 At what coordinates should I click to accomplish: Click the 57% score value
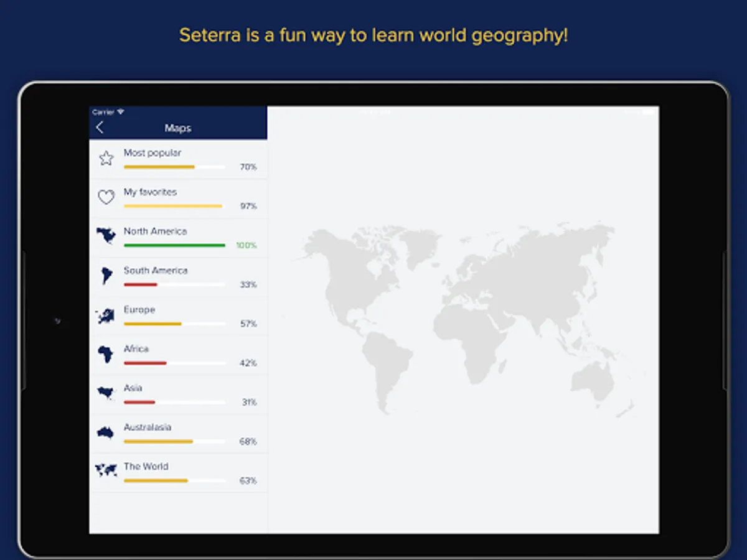(248, 324)
